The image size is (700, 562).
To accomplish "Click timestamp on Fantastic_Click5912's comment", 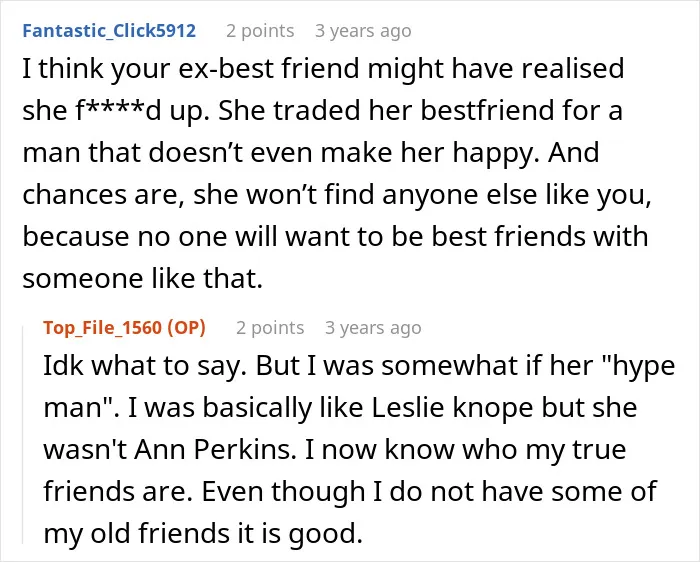I will pos(363,31).
